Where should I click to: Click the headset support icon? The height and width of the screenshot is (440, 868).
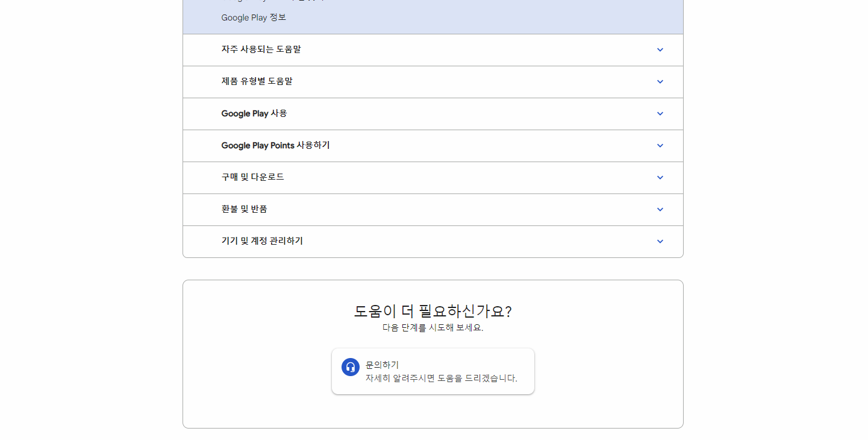(350, 366)
